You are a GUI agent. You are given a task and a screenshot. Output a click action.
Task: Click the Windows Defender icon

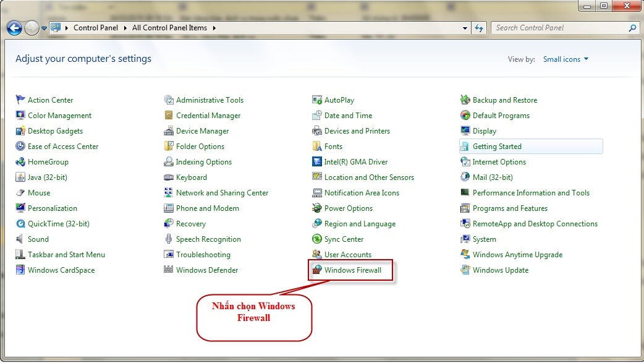coord(168,270)
